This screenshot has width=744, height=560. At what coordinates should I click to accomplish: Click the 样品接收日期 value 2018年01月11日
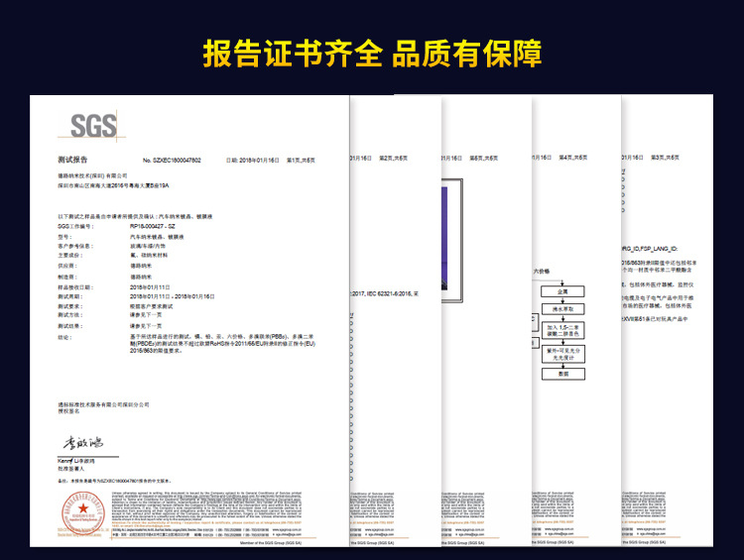[x=150, y=287]
